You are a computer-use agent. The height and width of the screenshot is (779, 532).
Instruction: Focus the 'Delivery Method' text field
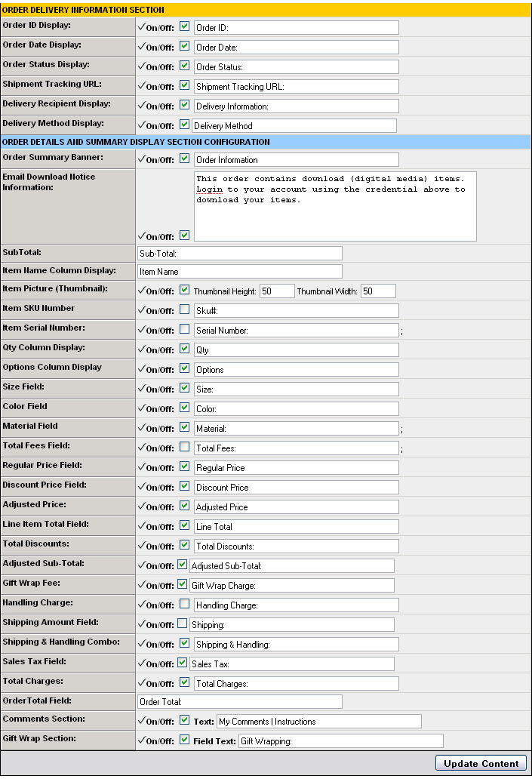pyautogui.click(x=294, y=126)
